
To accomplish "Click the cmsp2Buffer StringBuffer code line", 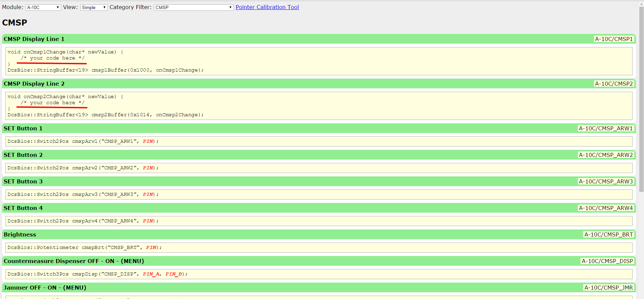I will (105, 115).
